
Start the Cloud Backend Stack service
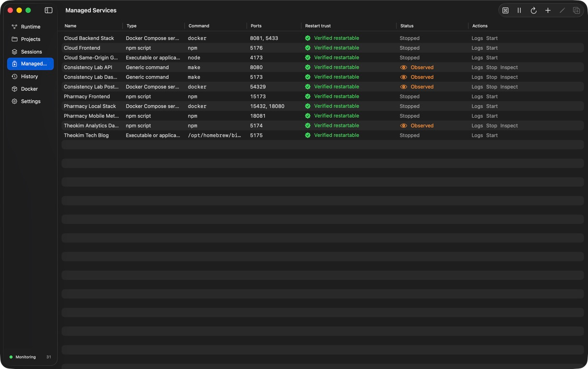tap(492, 38)
